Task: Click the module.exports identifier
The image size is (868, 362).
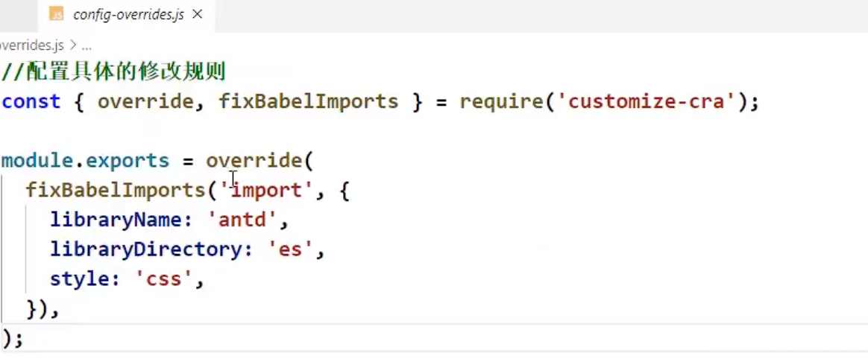Action: click(x=85, y=160)
